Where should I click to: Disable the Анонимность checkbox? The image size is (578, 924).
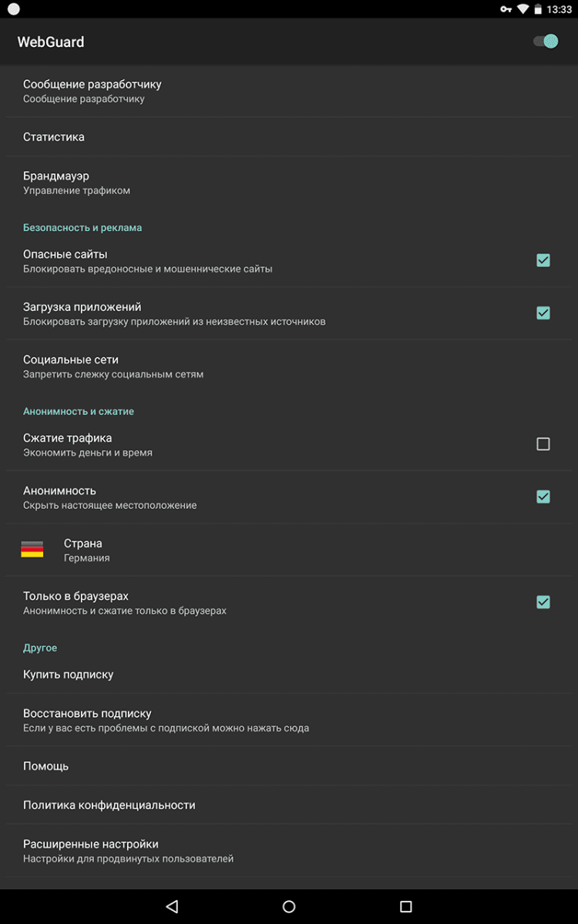coord(543,497)
